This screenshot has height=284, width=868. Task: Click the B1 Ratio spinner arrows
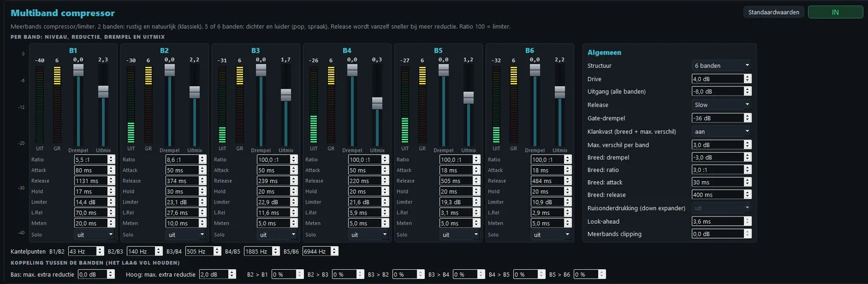pyautogui.click(x=111, y=159)
